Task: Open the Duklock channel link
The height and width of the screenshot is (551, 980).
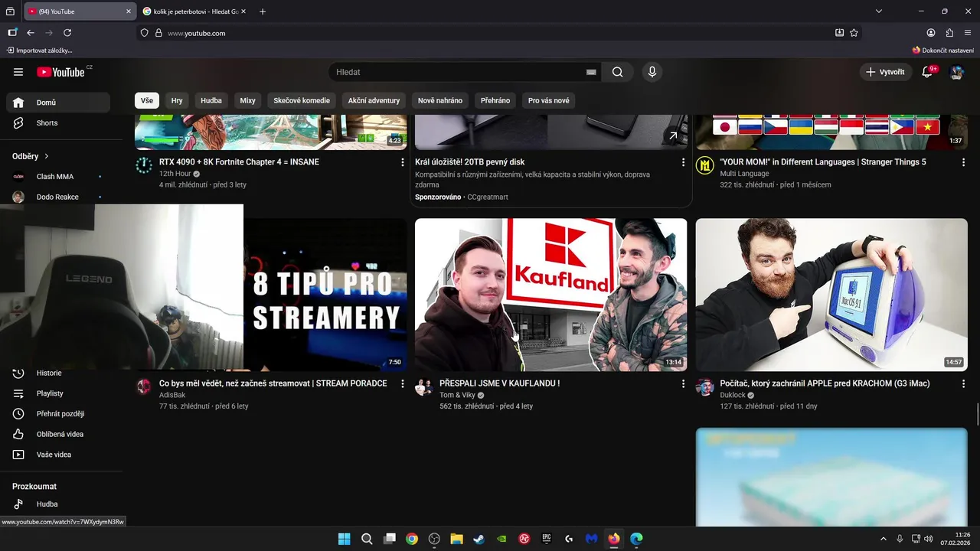Action: pos(733,395)
